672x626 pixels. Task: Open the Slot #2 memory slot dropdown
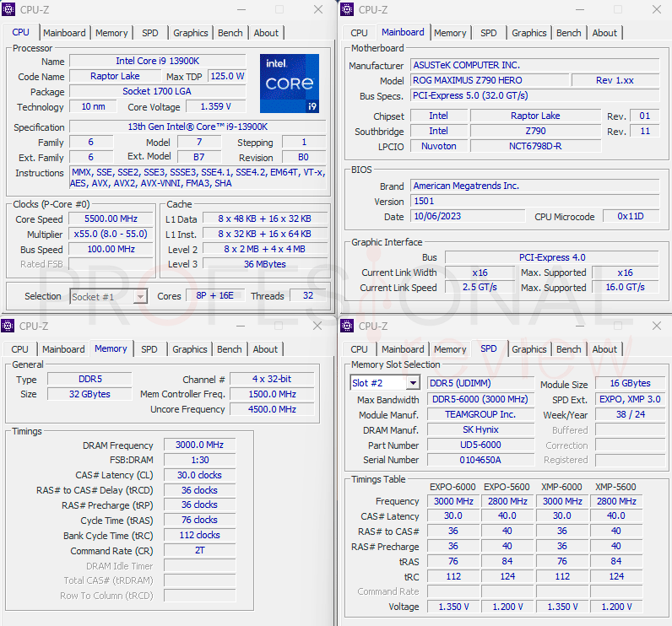[x=413, y=383]
